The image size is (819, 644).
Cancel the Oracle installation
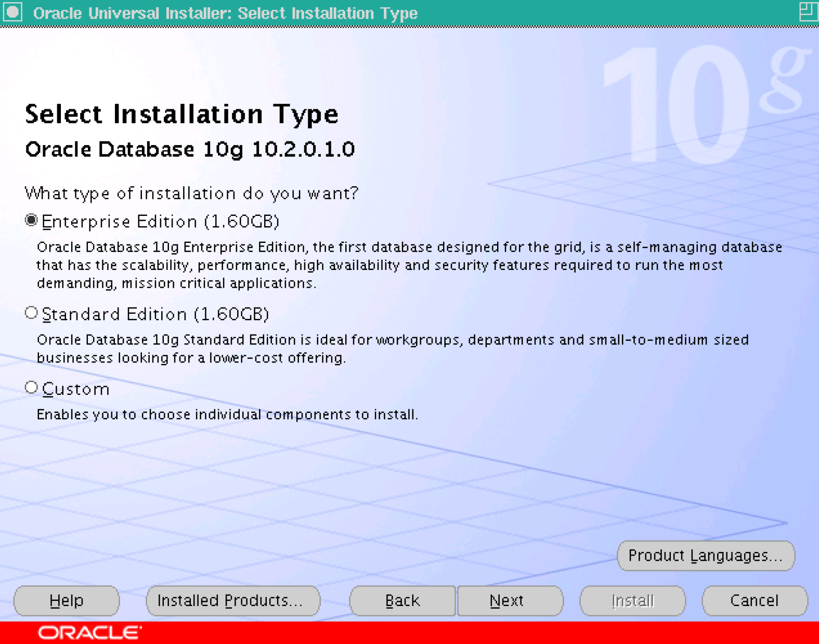(755, 601)
